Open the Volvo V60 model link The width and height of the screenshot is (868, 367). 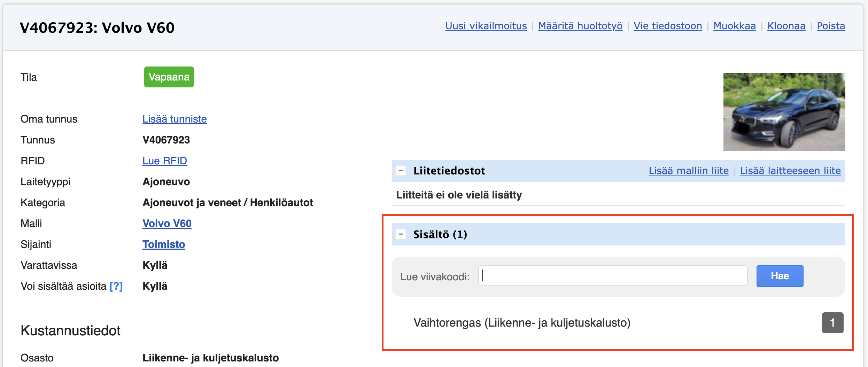click(x=167, y=224)
